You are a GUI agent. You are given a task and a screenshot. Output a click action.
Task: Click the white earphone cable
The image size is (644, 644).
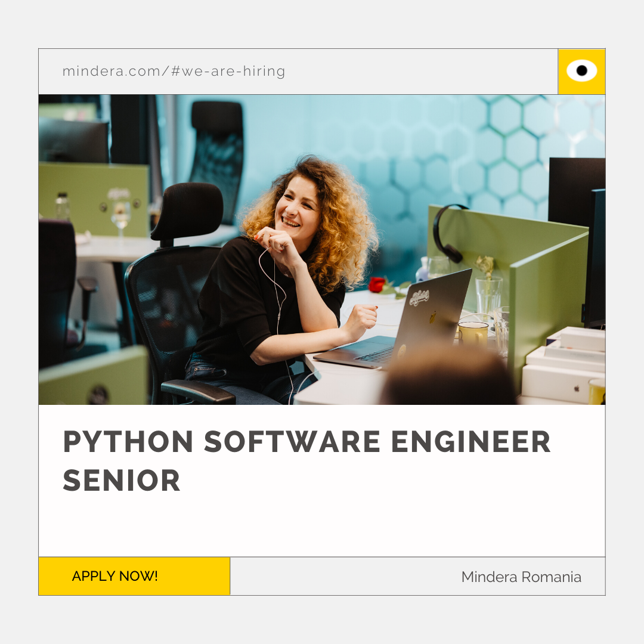tap(278, 312)
